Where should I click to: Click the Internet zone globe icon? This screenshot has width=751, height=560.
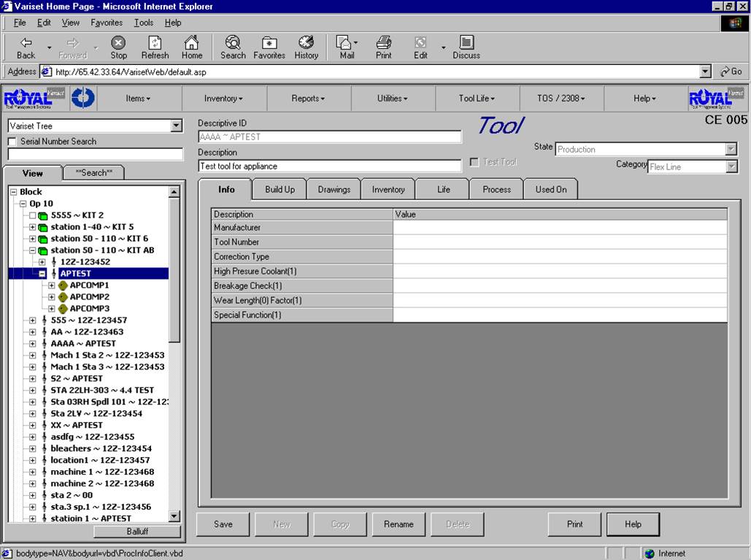[649, 553]
